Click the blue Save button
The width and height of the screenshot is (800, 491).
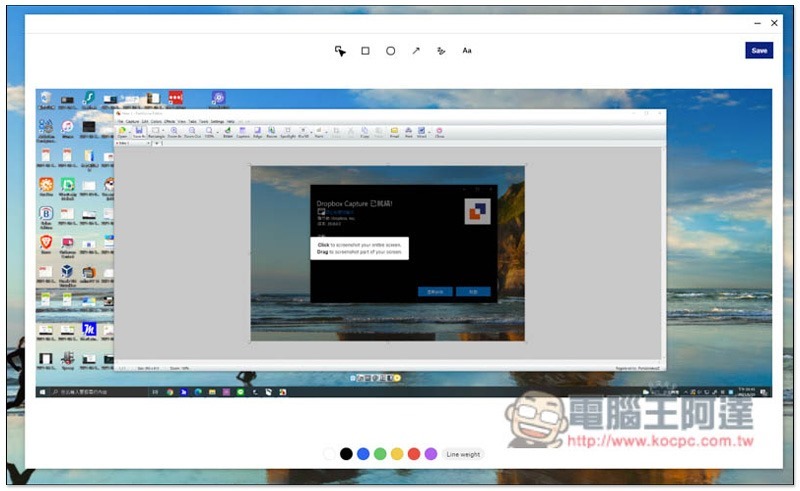point(759,51)
